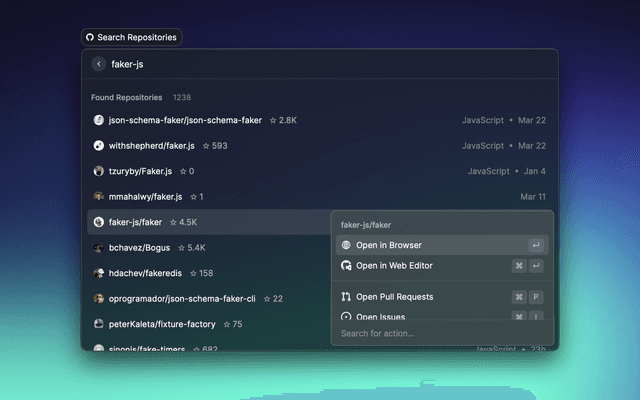Click the json-schema-faker repository avatar
This screenshot has height=400, width=640.
point(99,120)
